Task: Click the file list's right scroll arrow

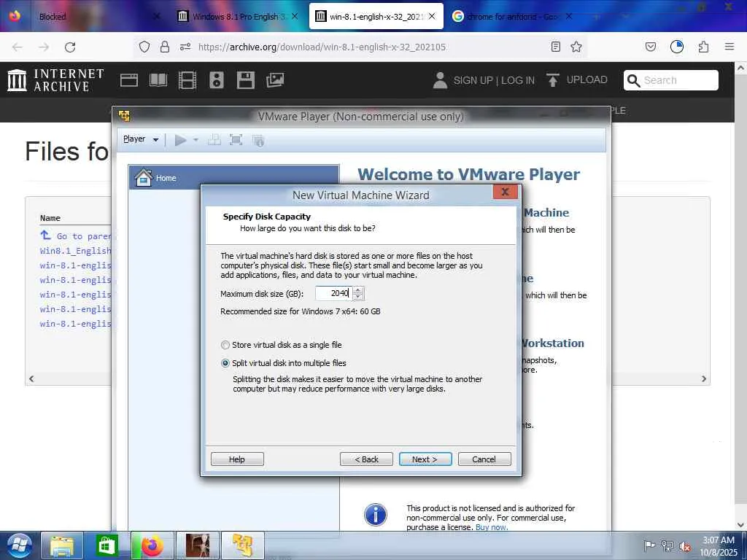Action: [x=704, y=378]
